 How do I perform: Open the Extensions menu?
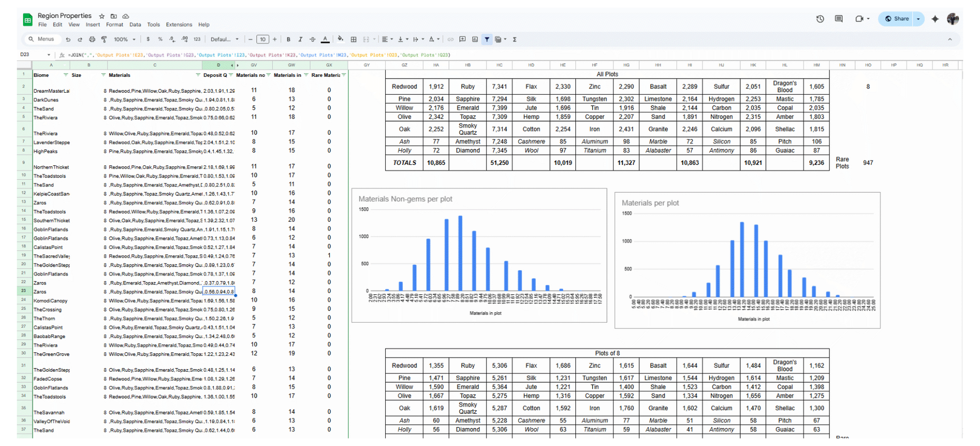pos(179,25)
